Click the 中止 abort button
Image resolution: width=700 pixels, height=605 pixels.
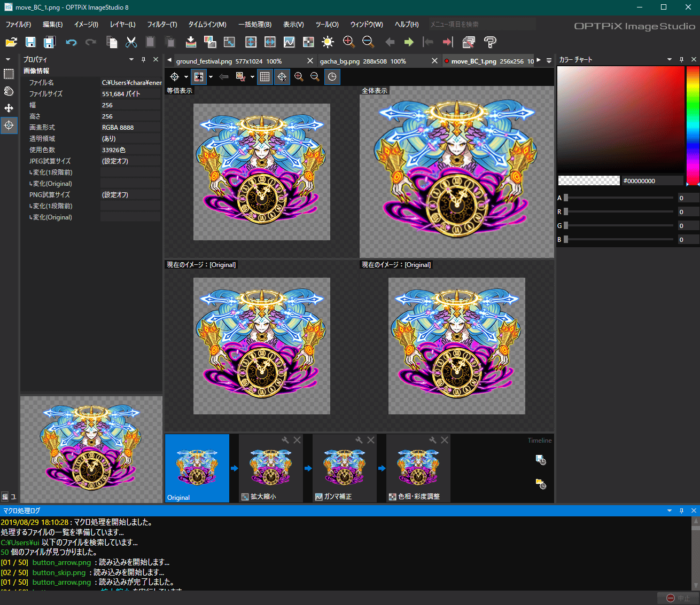[x=678, y=598]
